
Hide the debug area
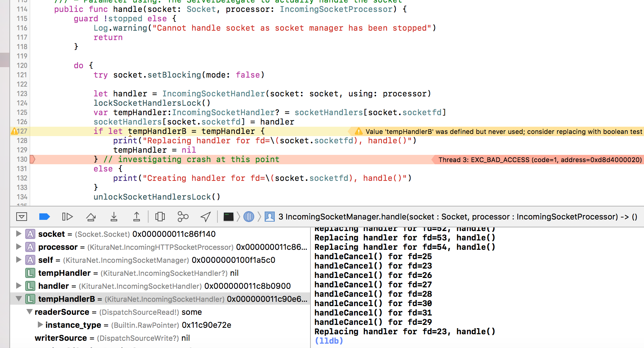[x=22, y=217]
